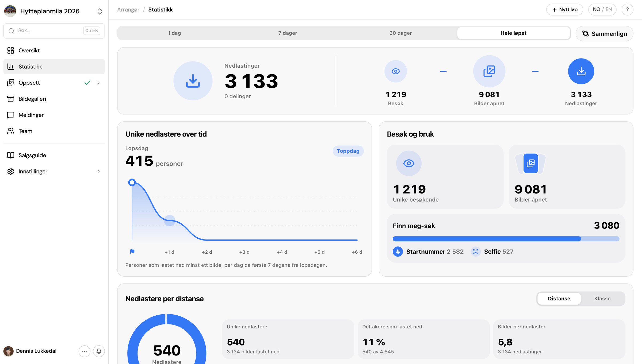Image resolution: width=642 pixels, height=364 pixels.
Task: Click the help question mark button
Action: coord(627,10)
